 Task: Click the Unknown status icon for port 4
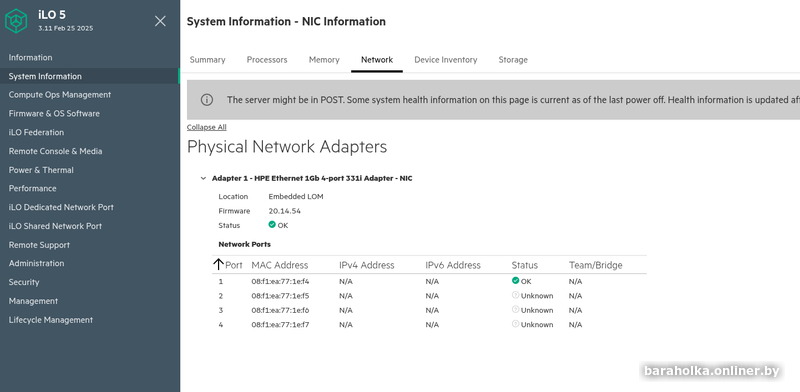515,324
